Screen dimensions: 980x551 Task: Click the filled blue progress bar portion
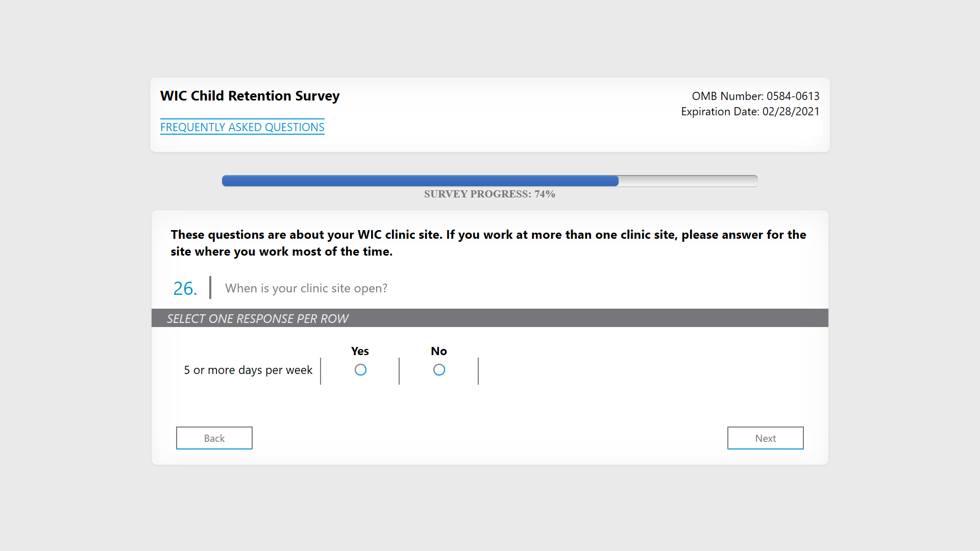click(420, 181)
